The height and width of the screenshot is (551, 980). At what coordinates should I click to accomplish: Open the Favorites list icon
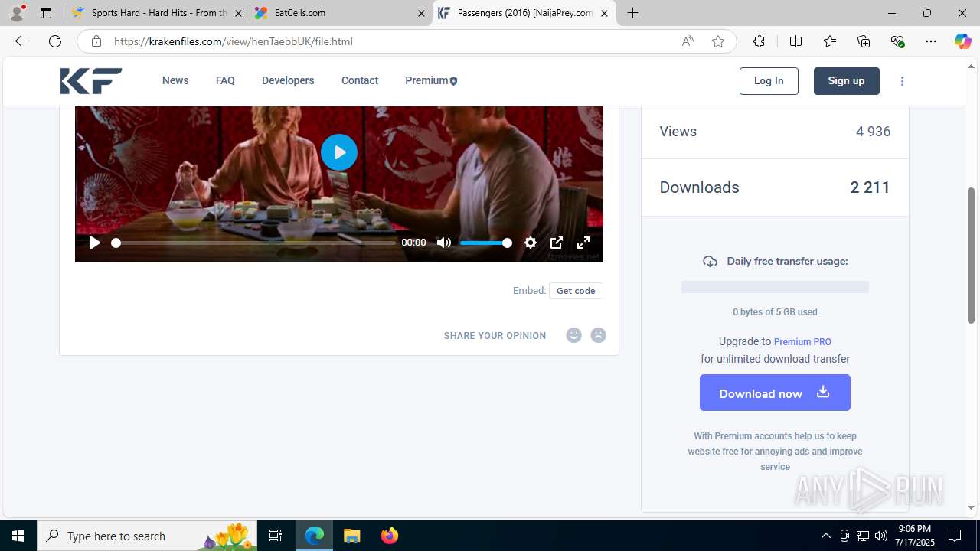[x=830, y=41]
